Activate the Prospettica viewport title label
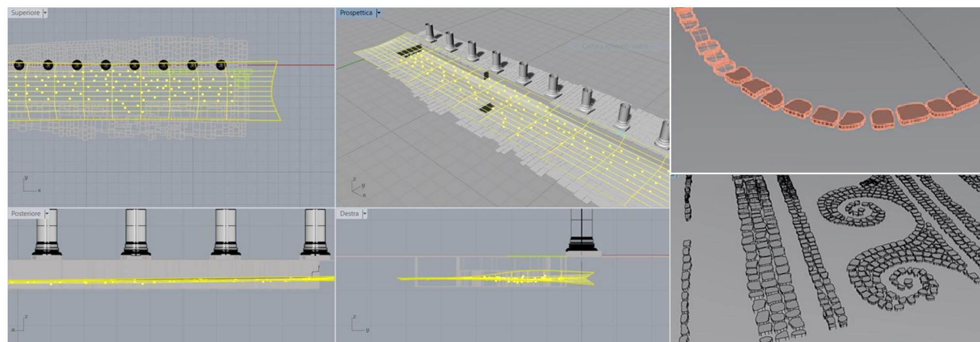 tap(356, 13)
